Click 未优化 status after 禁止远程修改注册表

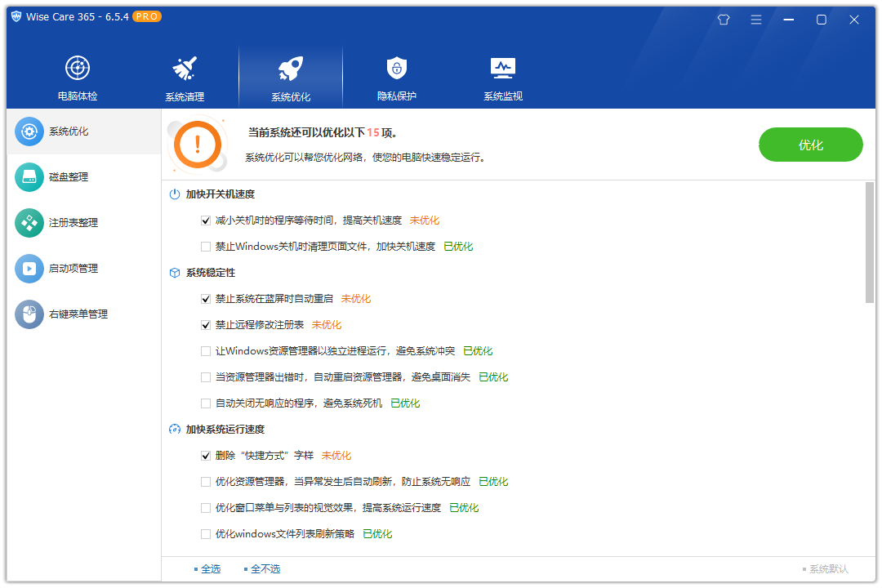point(327,325)
